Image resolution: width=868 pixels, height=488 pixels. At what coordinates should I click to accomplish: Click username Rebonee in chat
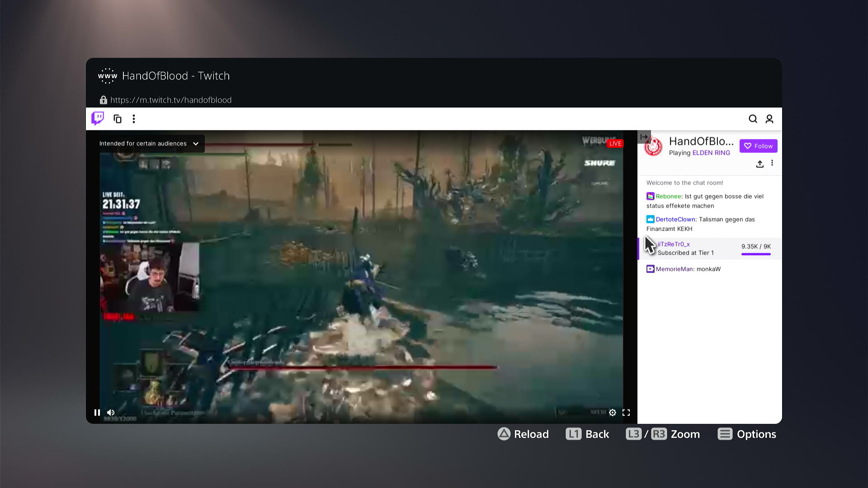tap(668, 196)
